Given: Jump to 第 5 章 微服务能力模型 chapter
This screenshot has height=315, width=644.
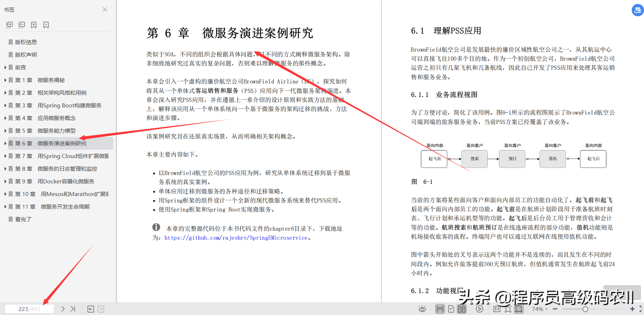Looking at the screenshot, I should click(45, 131).
